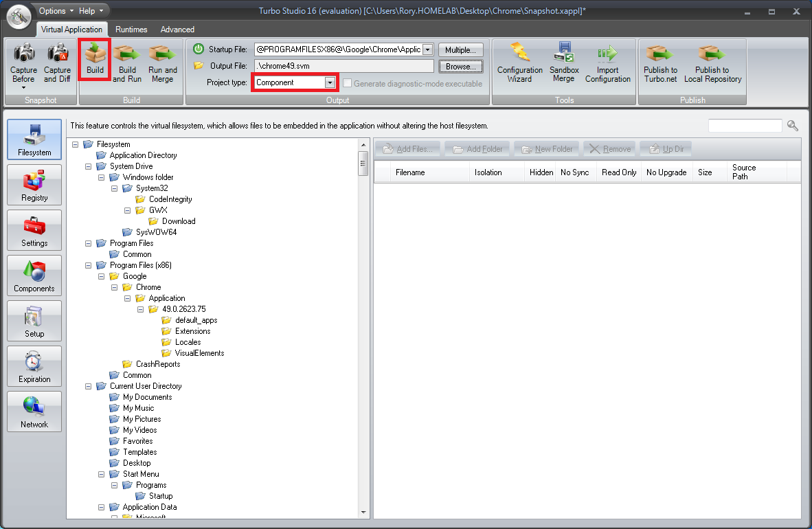Click the green Startup File power icon
812x529 pixels.
(x=199, y=49)
